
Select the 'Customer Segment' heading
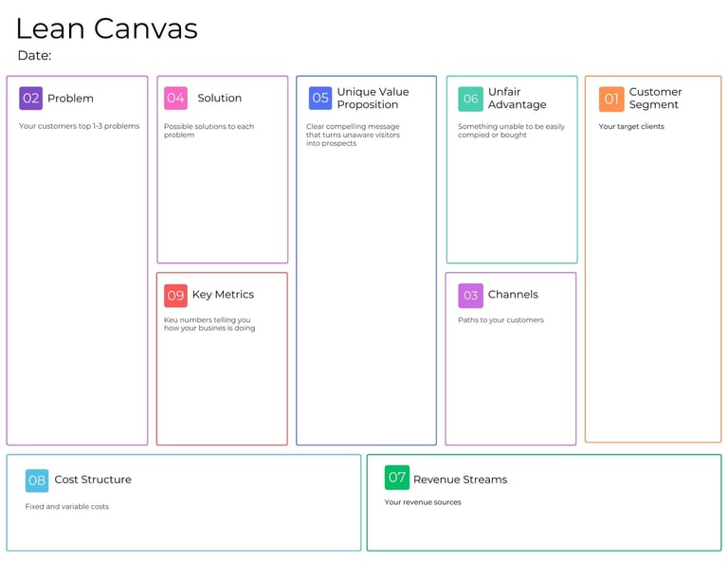pyautogui.click(x=655, y=98)
